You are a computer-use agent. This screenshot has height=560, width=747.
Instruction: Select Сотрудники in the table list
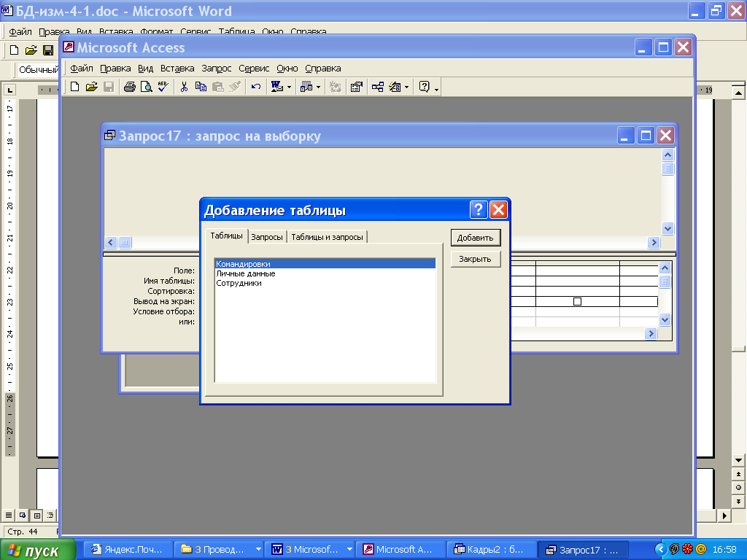pos(325,283)
